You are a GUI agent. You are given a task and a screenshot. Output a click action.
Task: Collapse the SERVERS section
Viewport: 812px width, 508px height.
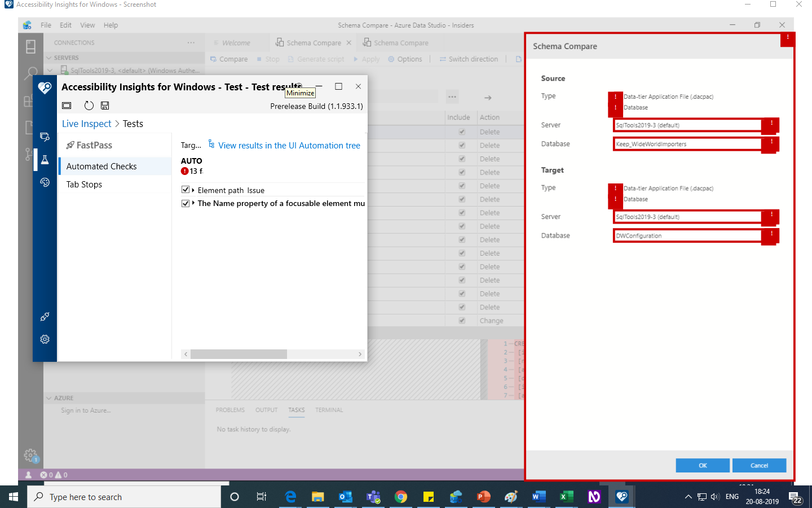pyautogui.click(x=50, y=58)
